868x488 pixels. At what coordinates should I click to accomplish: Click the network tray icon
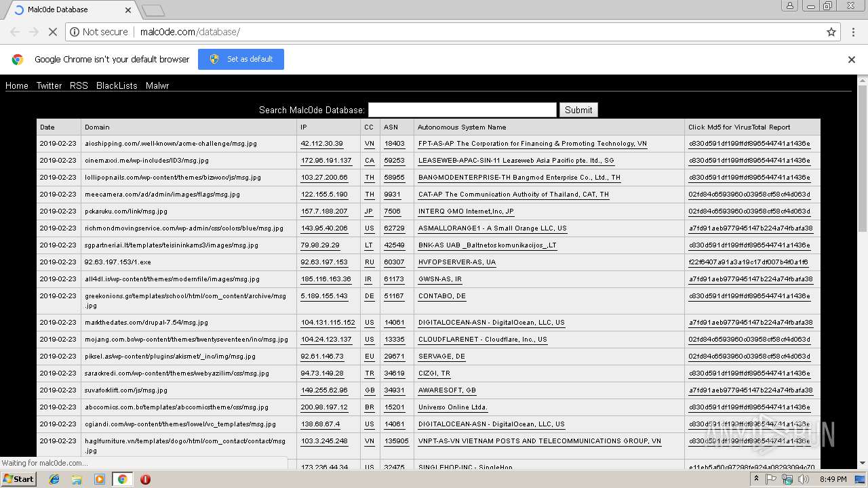click(x=787, y=479)
